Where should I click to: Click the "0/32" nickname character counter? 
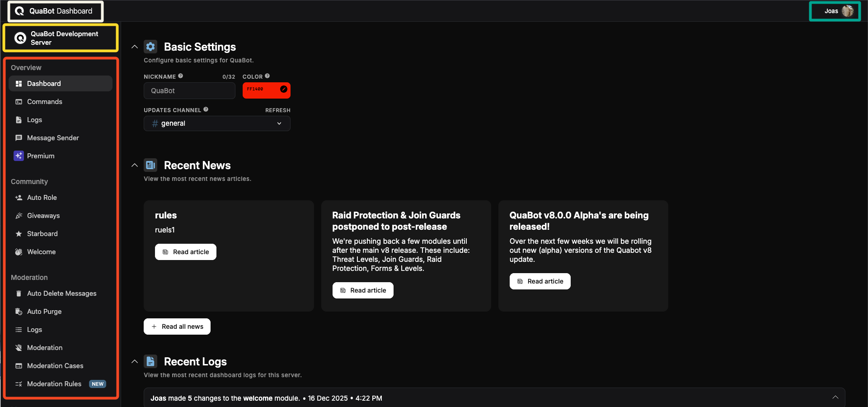click(x=229, y=77)
